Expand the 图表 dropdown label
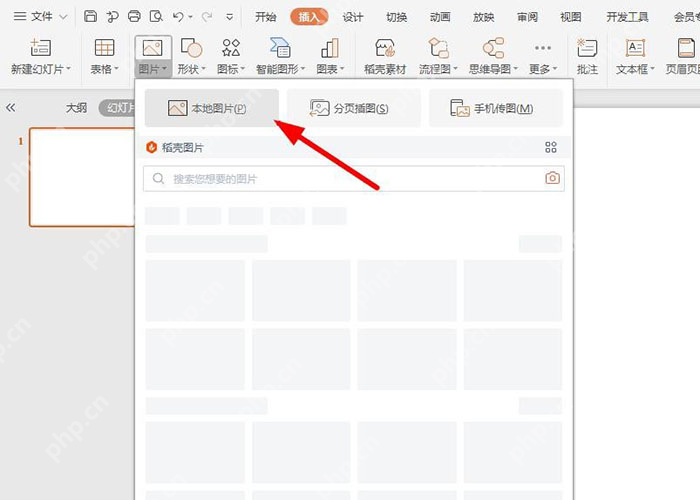 (330, 69)
